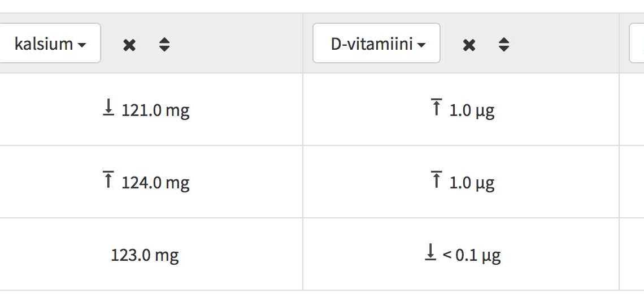Sort the table by D-vitamiini values
644x301 pixels.
504,44
